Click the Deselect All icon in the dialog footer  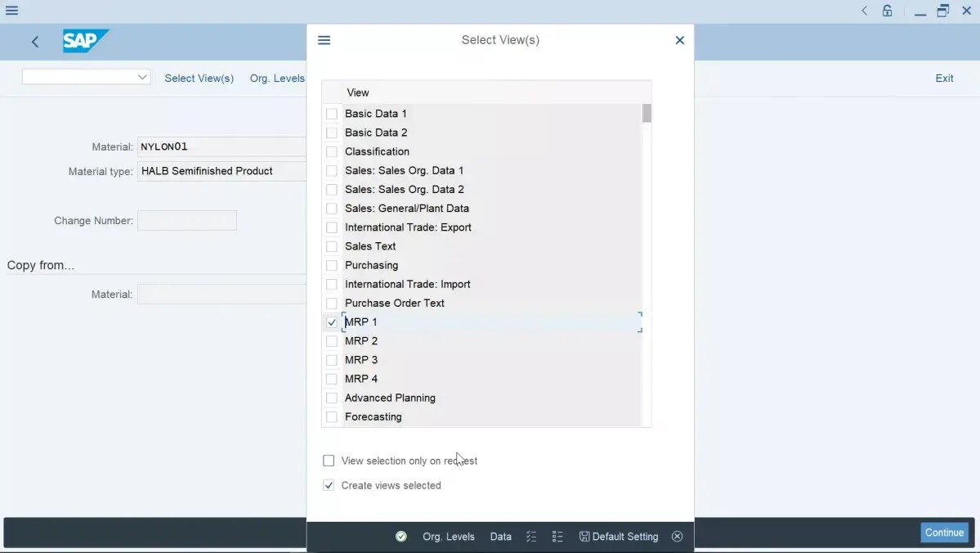pos(557,537)
